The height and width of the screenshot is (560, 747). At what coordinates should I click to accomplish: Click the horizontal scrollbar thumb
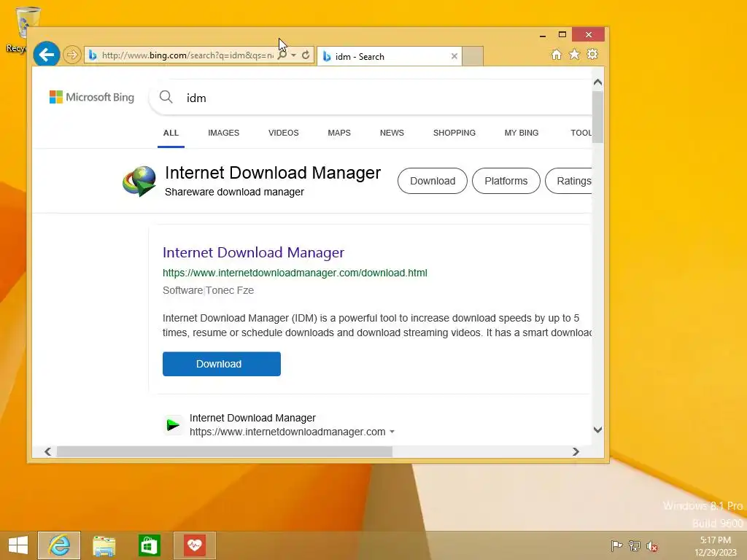(x=225, y=451)
